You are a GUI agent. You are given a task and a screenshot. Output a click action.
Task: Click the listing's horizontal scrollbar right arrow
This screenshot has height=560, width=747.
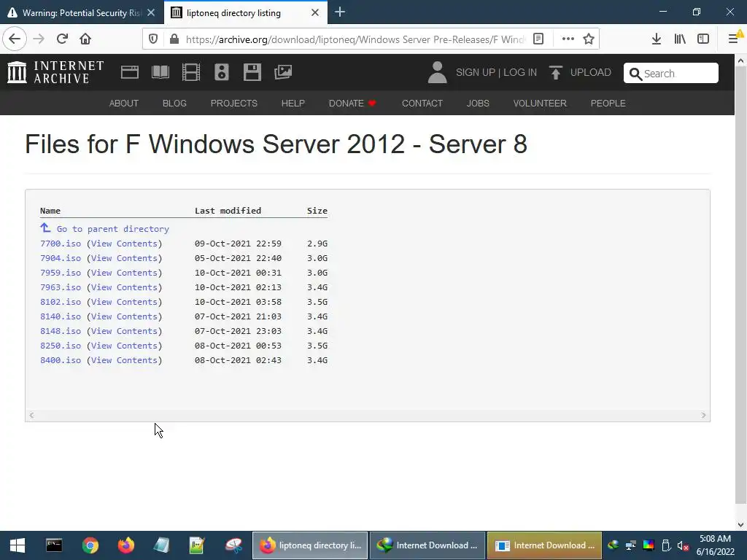[704, 415]
